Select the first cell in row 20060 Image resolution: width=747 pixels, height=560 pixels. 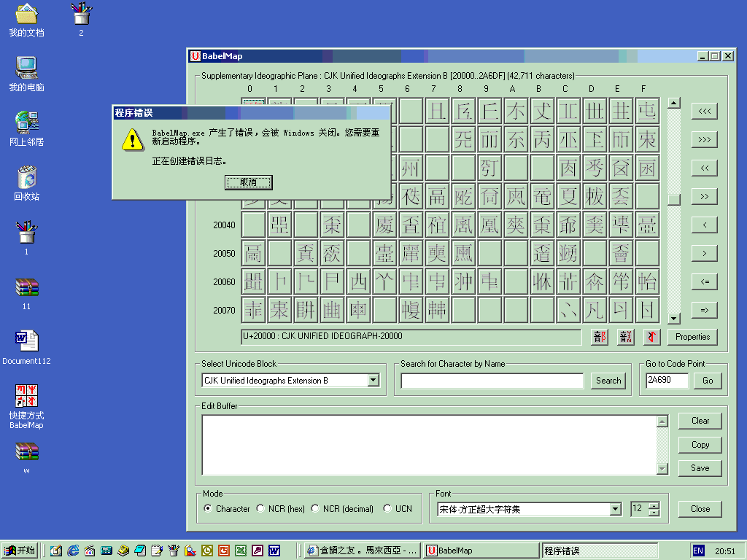[253, 282]
